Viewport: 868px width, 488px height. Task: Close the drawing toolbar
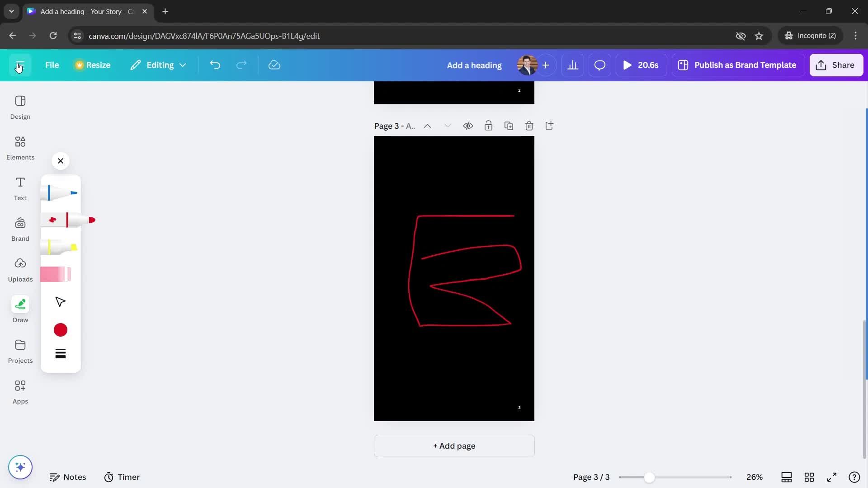tap(61, 161)
